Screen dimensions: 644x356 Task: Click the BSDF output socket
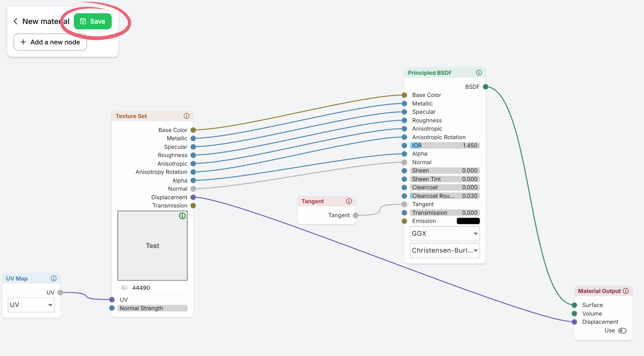pos(486,87)
